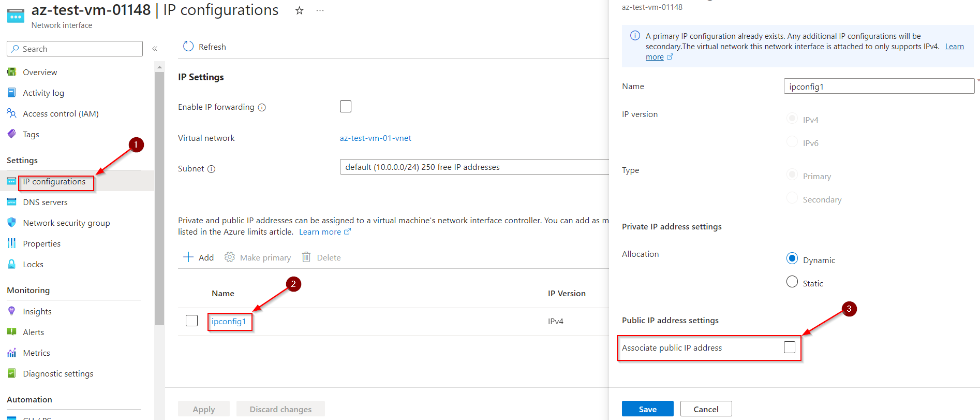Image resolution: width=980 pixels, height=420 pixels.
Task: Go to DNS servers settings
Action: tap(45, 202)
